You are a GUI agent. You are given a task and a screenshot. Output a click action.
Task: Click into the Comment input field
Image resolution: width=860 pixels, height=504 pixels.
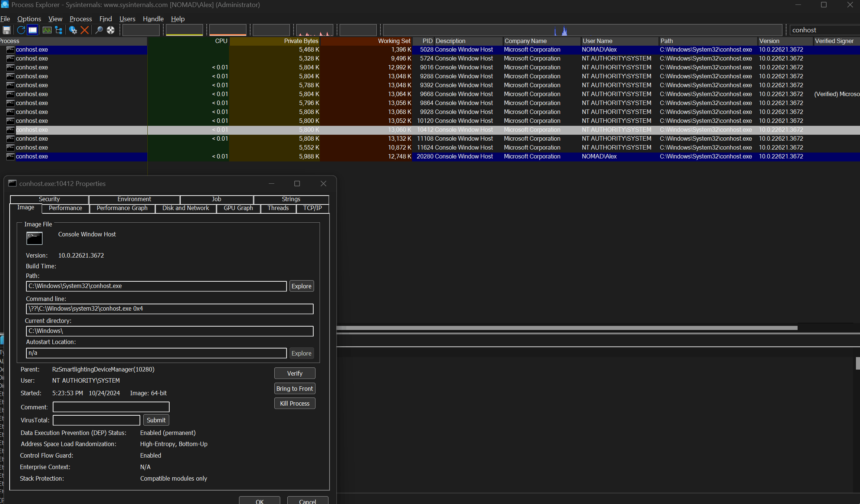click(111, 407)
